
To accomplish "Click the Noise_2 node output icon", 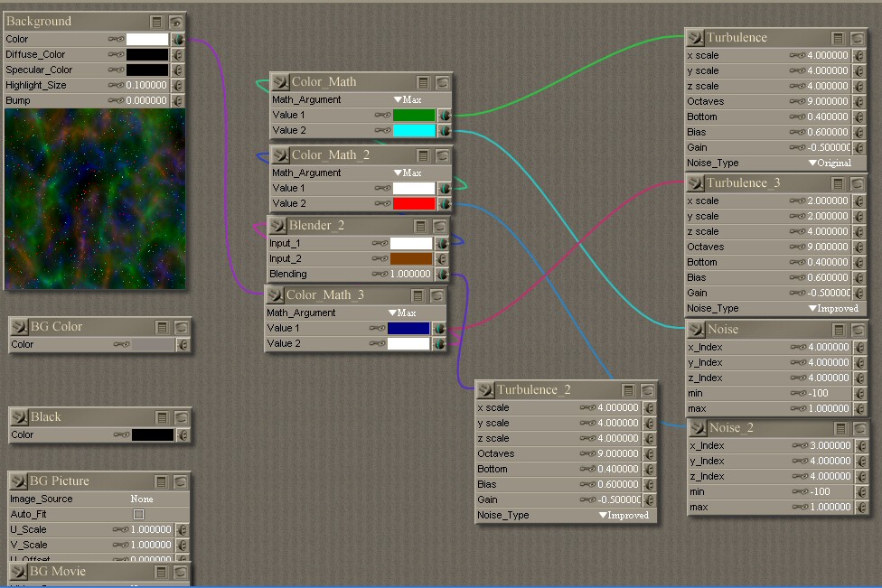I will point(698,428).
